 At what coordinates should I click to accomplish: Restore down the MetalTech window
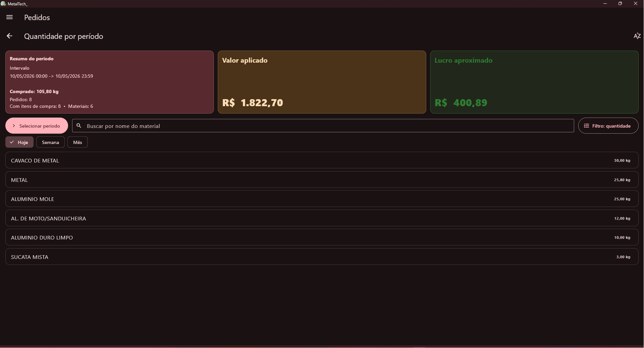[x=620, y=4]
